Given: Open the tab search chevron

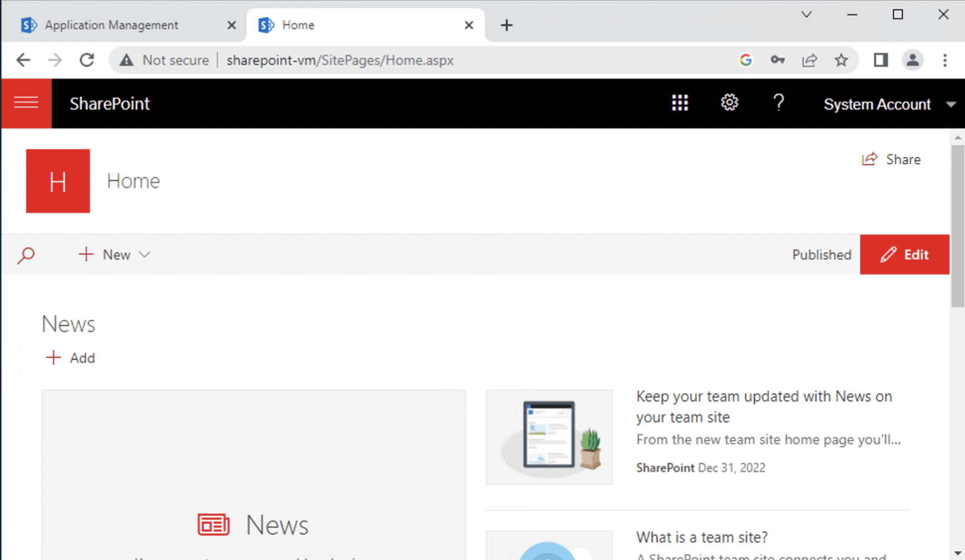Looking at the screenshot, I should point(806,15).
